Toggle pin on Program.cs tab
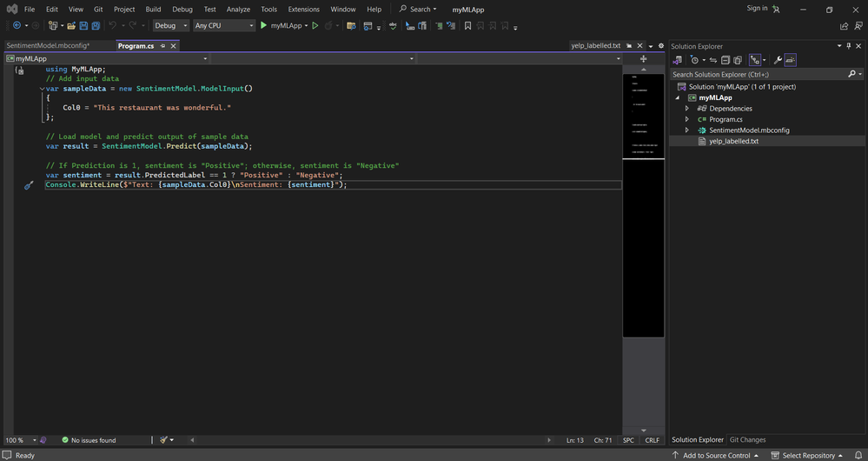868x461 pixels. pos(162,46)
